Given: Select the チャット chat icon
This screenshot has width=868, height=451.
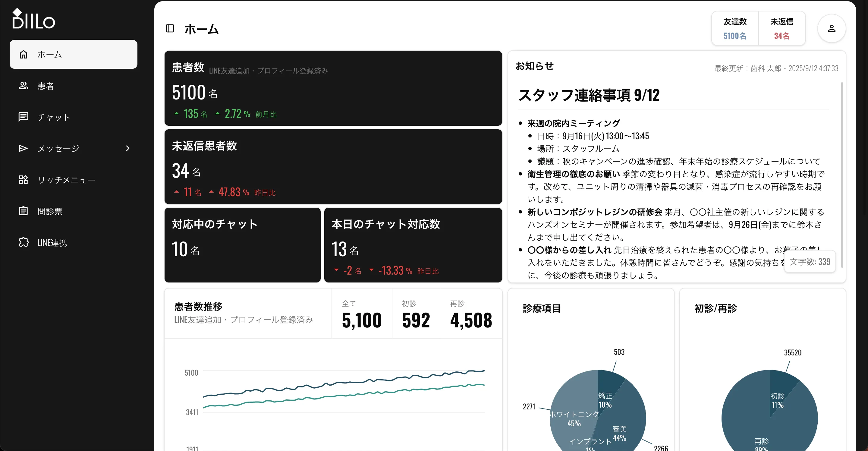Looking at the screenshot, I should click(24, 117).
